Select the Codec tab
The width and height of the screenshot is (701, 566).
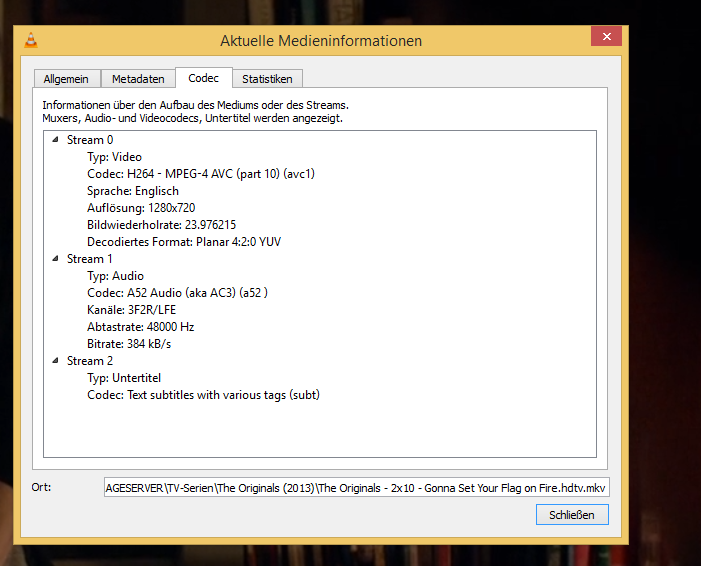click(x=203, y=78)
